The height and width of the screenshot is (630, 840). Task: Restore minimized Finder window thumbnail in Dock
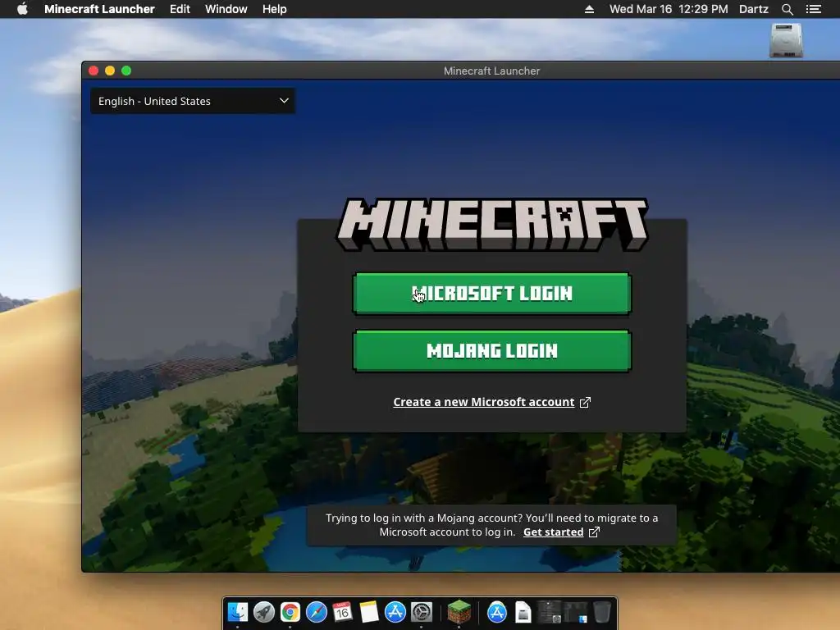[x=575, y=612]
